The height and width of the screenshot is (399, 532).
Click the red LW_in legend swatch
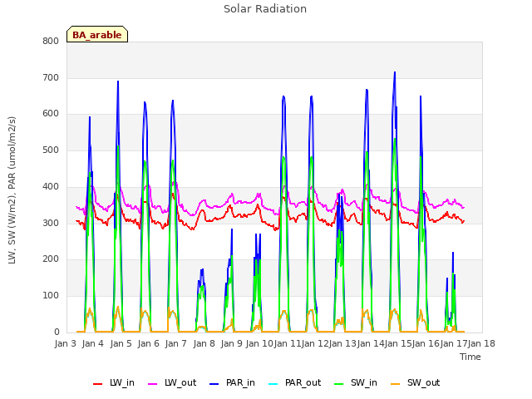point(98,384)
